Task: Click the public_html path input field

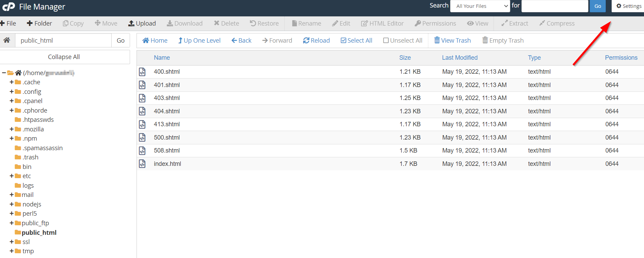Action: 63,41
